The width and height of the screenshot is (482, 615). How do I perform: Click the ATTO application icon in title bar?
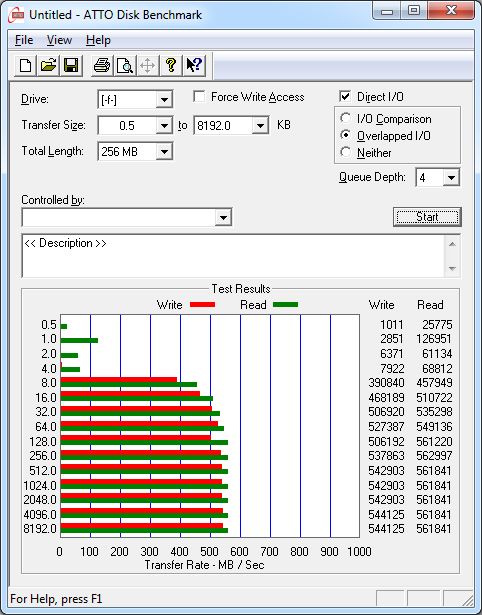coord(17,15)
